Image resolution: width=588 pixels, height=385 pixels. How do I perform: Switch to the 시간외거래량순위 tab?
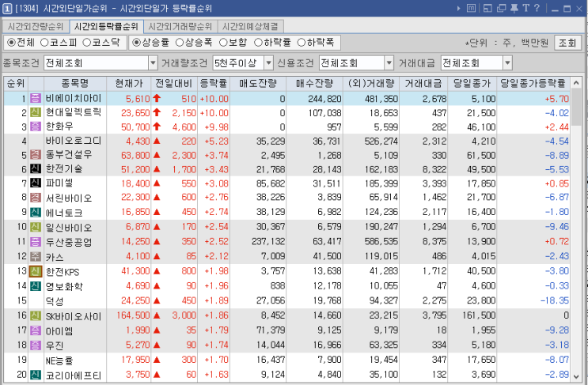pyautogui.click(x=180, y=27)
